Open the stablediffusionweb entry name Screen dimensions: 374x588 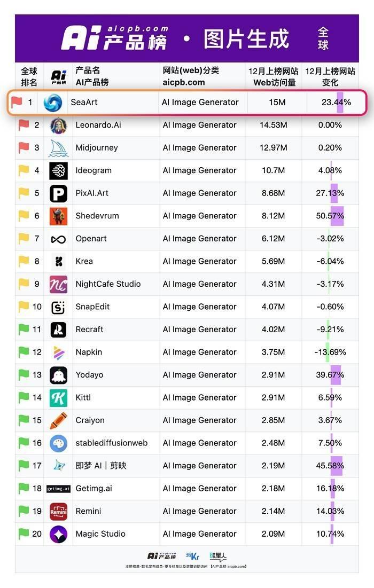coord(112,443)
